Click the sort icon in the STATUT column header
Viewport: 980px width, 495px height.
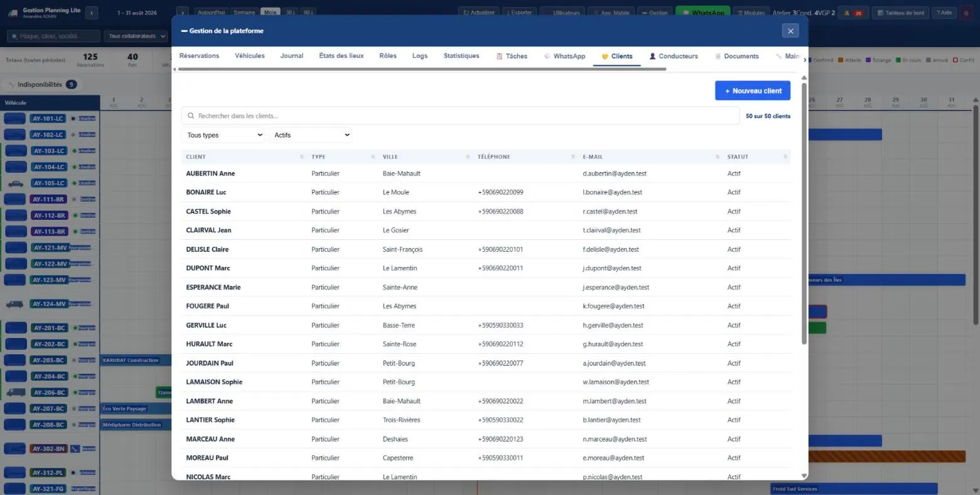point(785,157)
